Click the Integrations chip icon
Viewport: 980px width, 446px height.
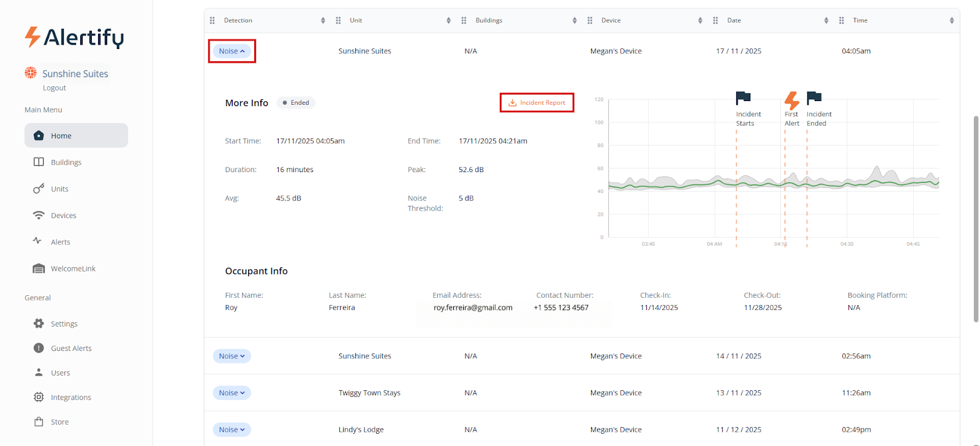click(x=39, y=397)
